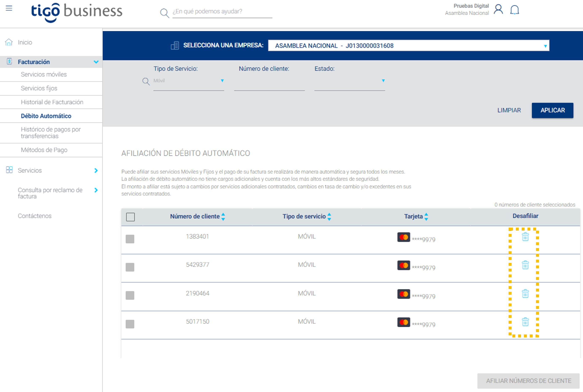
Task: Open Servicios móviles menu item
Action: coord(44,74)
